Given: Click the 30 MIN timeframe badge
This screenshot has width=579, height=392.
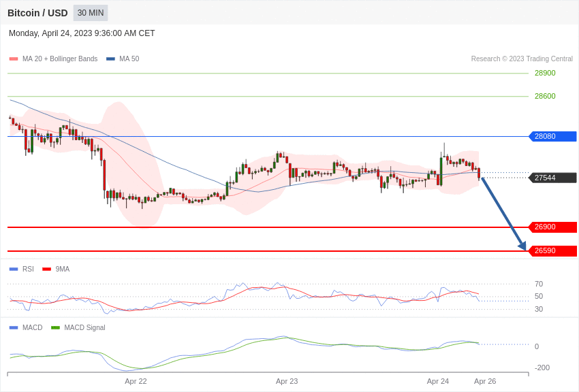Looking at the screenshot, I should pyautogui.click(x=91, y=13).
